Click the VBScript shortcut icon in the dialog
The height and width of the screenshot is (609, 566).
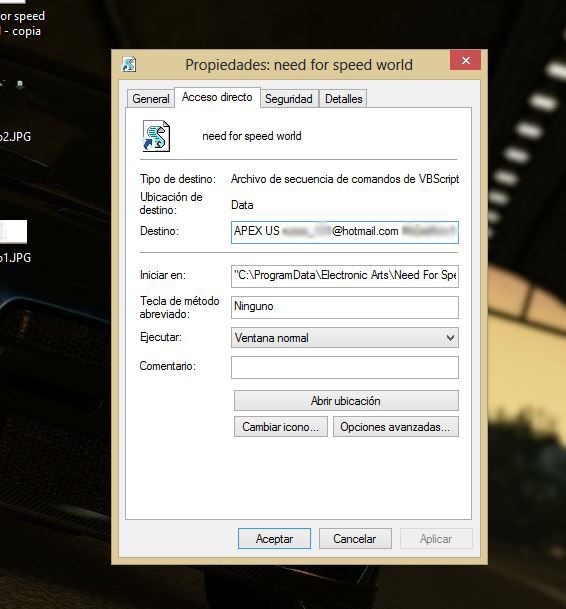156,136
